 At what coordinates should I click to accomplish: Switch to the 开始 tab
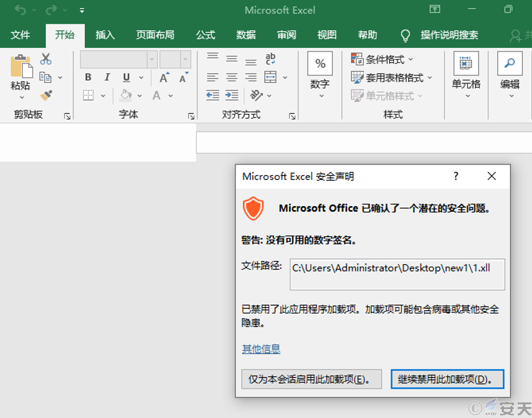click(x=65, y=35)
